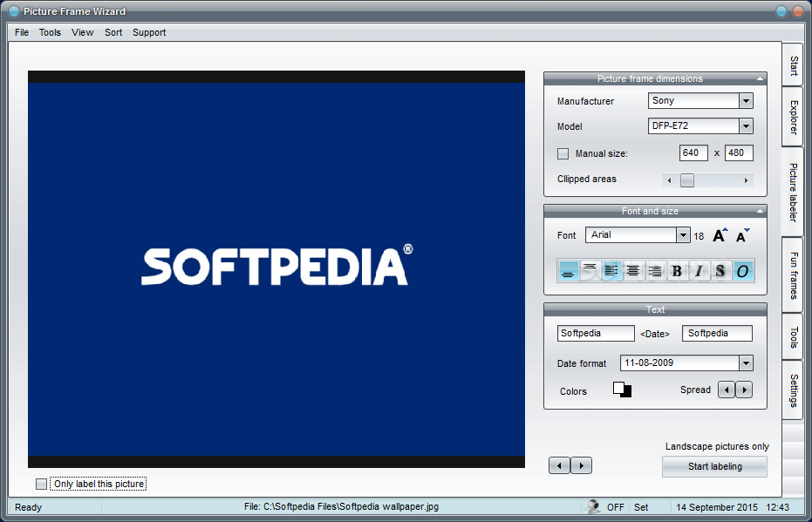
Task: Toggle shadow effect on label text
Action: (x=720, y=270)
